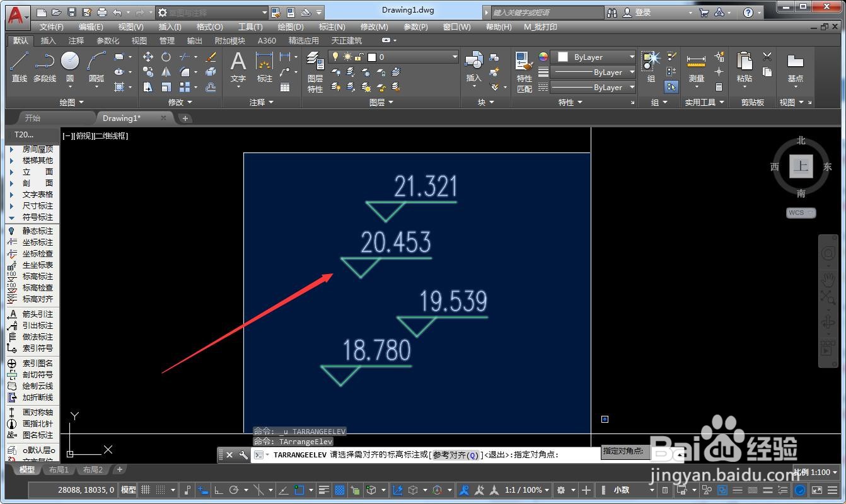Viewport: 846px width, 504px height.
Task: Click the Save icon in quick access toolbar
Action: click(x=71, y=12)
